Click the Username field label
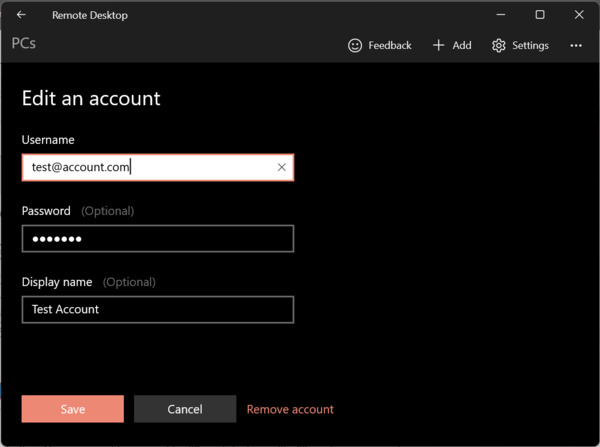This screenshot has height=447, width=600. pos(48,140)
